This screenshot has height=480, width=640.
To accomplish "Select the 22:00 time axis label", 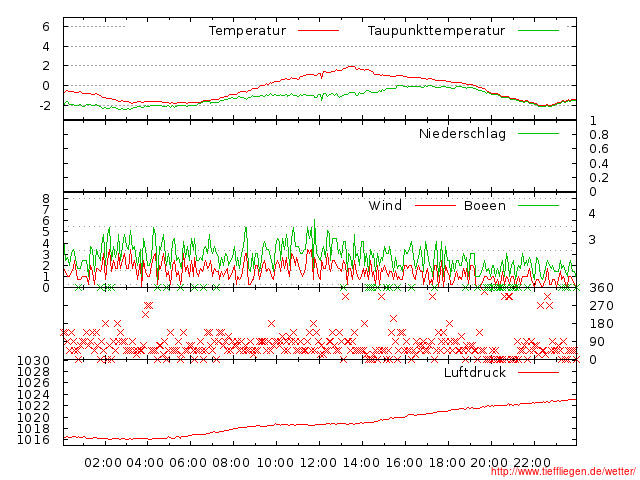I will 532,463.
